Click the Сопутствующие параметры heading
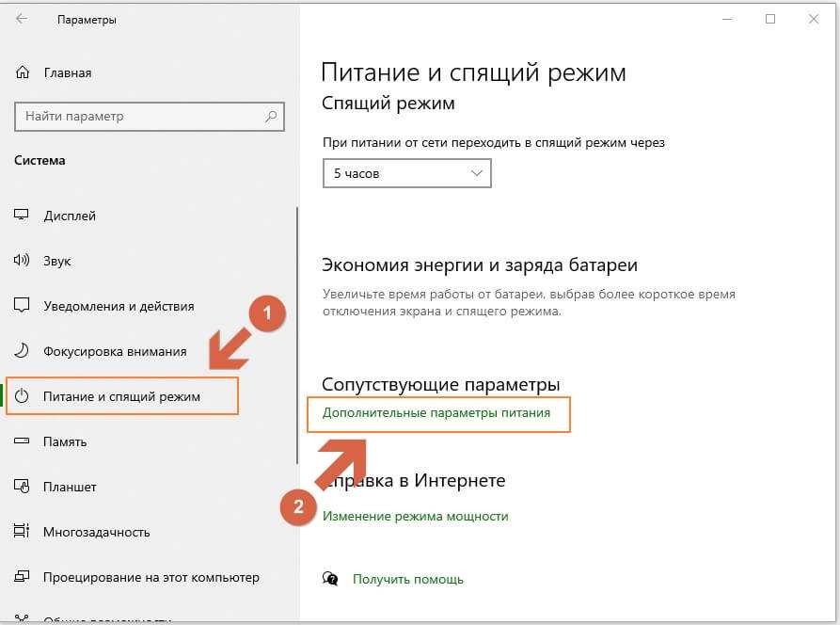The height and width of the screenshot is (625, 840). [x=440, y=384]
